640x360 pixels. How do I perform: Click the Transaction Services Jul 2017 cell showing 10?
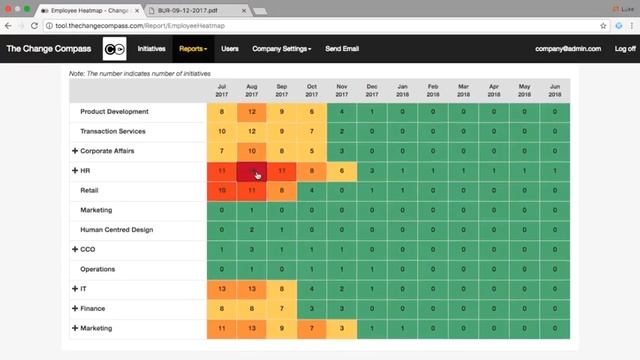(x=222, y=131)
